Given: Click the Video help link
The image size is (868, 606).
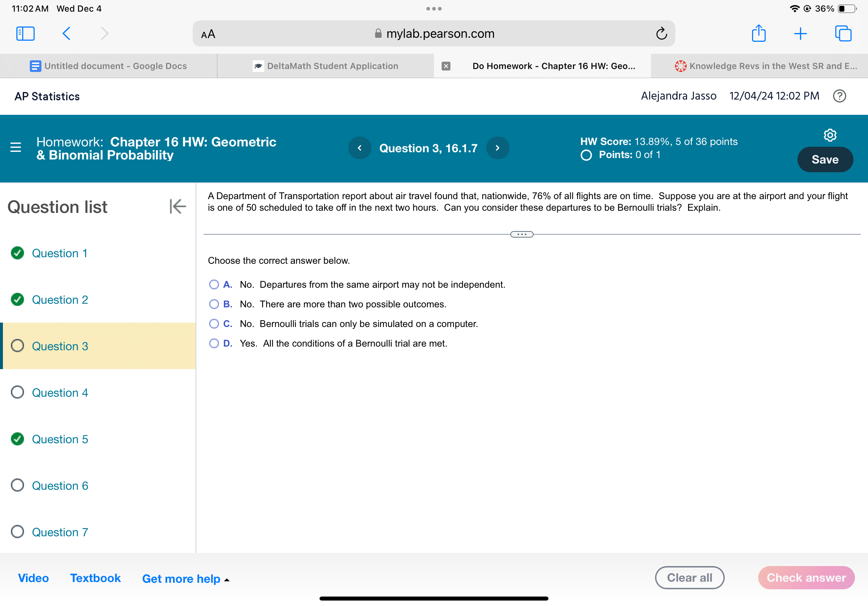Looking at the screenshot, I should 34,578.
